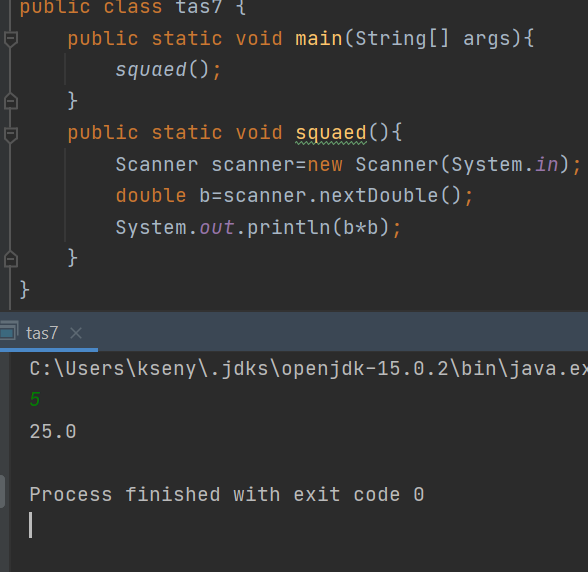
Task: Click the java.exe command path line in console
Action: coord(309,368)
